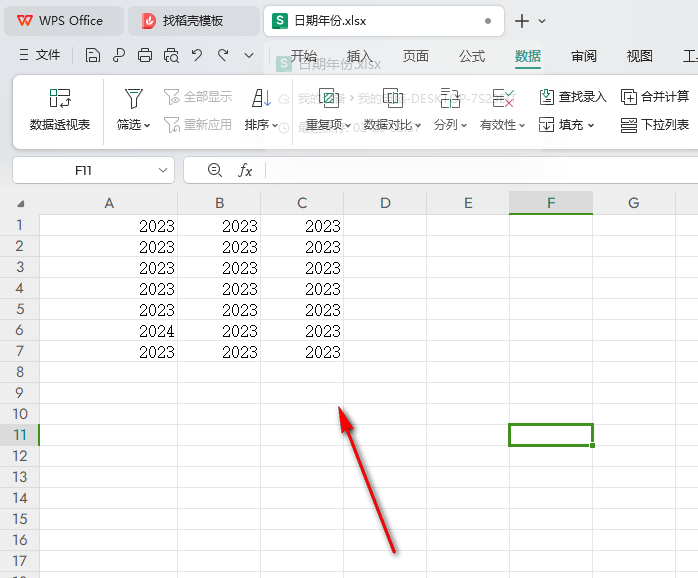The height and width of the screenshot is (578, 698).
Task: Undo the last action
Action: click(197, 56)
